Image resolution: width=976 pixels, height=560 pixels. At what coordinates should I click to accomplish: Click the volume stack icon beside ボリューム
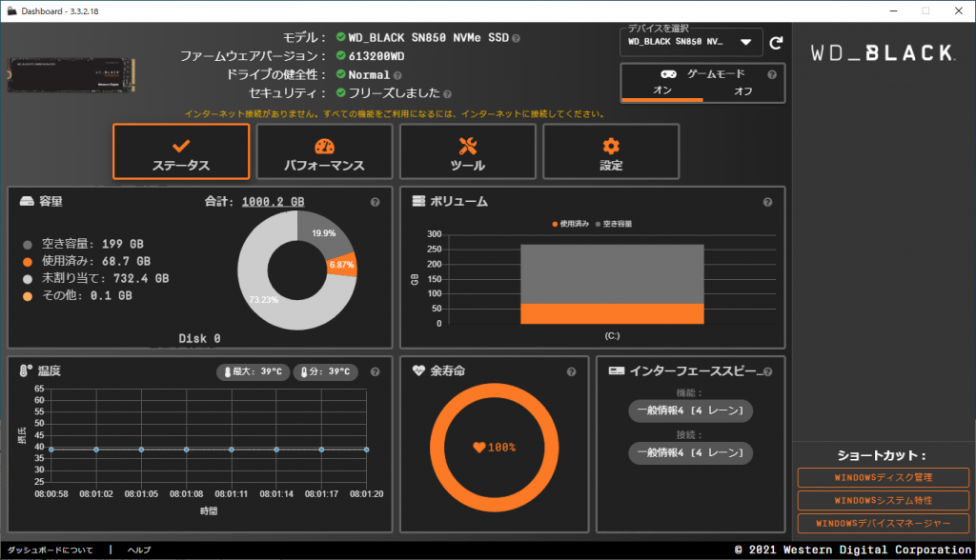(x=419, y=201)
